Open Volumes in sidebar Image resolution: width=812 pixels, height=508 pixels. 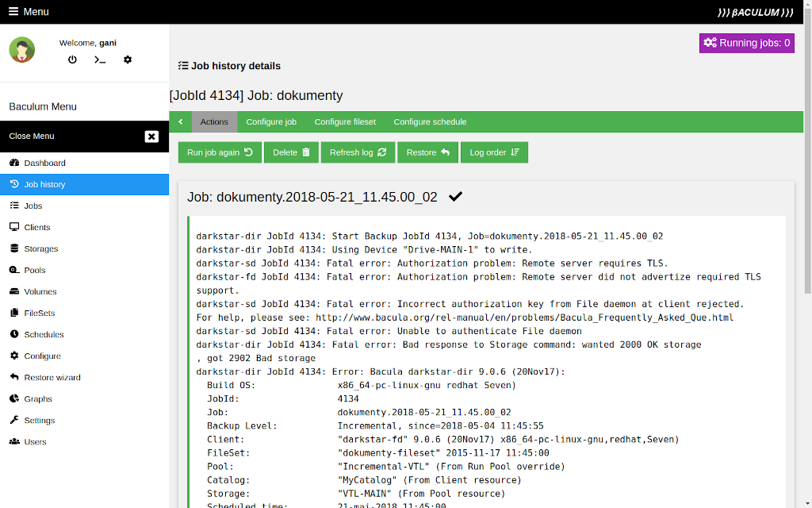click(84, 291)
